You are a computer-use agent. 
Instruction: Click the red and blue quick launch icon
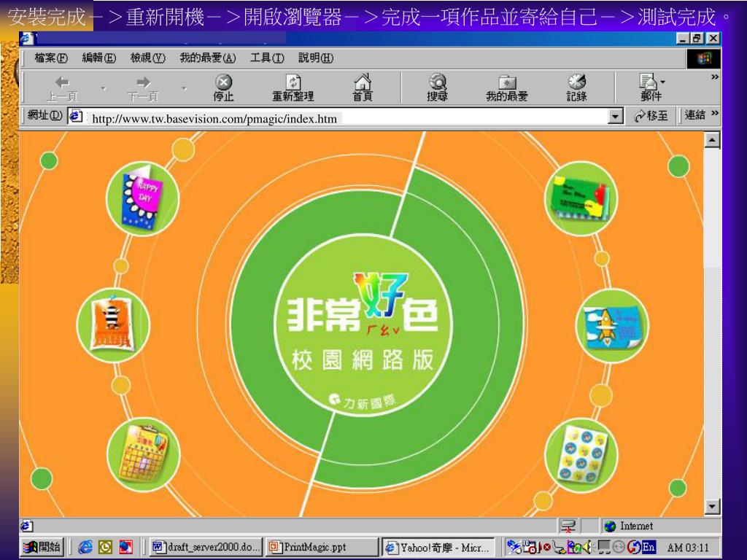pyautogui.click(x=125, y=547)
